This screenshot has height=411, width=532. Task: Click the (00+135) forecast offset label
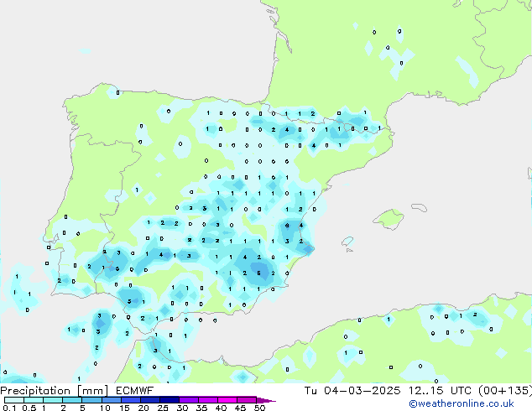tap(503, 391)
